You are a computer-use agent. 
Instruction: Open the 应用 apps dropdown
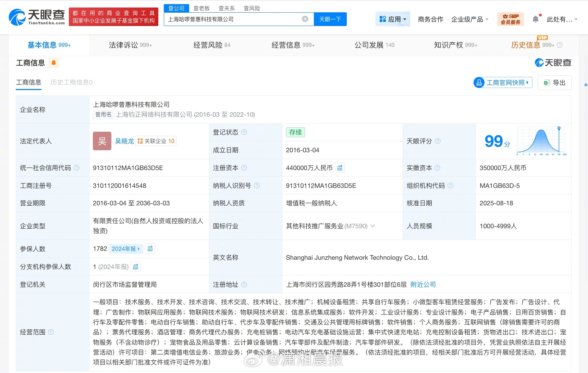pyautogui.click(x=393, y=19)
